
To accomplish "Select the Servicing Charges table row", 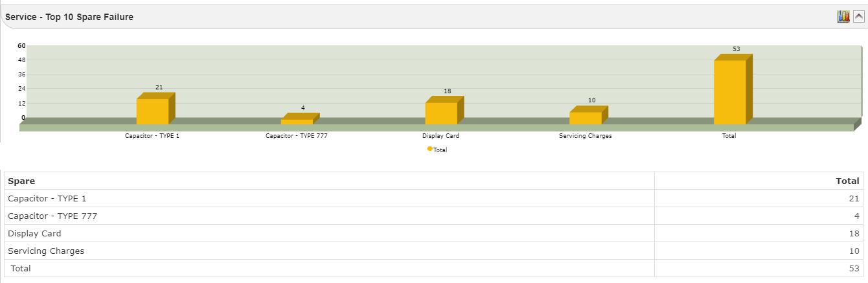I will coord(434,251).
